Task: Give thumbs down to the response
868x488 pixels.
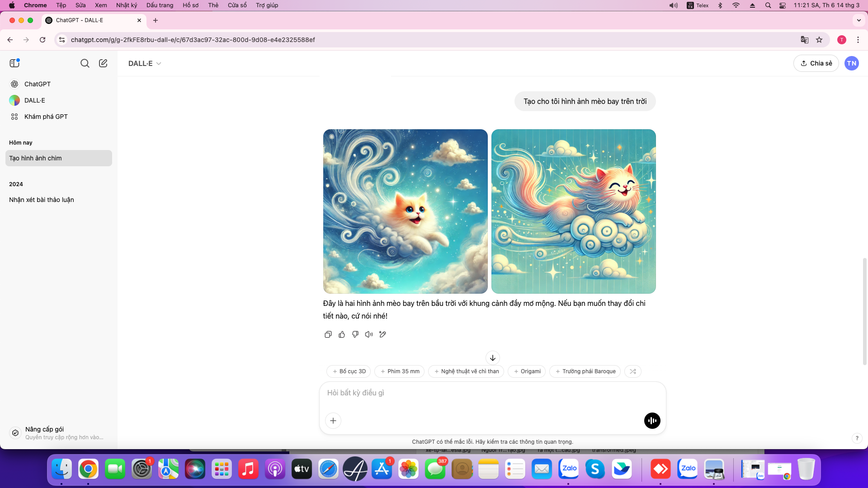Action: pyautogui.click(x=355, y=334)
